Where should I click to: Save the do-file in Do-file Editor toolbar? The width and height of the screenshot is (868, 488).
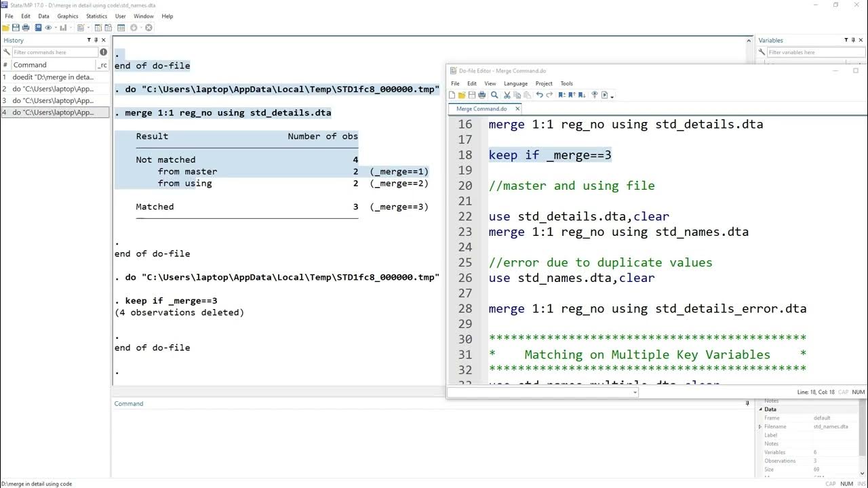tap(472, 95)
